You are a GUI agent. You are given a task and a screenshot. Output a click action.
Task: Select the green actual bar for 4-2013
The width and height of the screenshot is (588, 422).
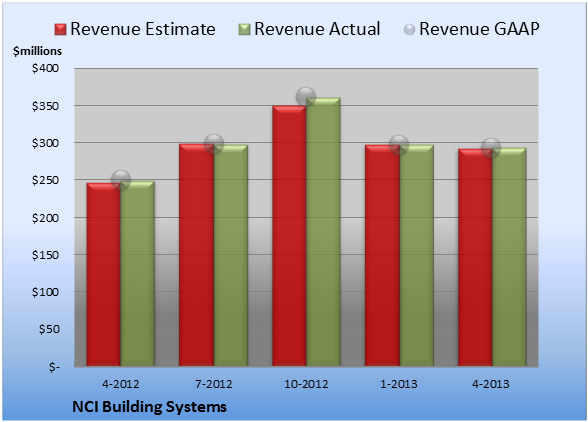[x=509, y=257]
